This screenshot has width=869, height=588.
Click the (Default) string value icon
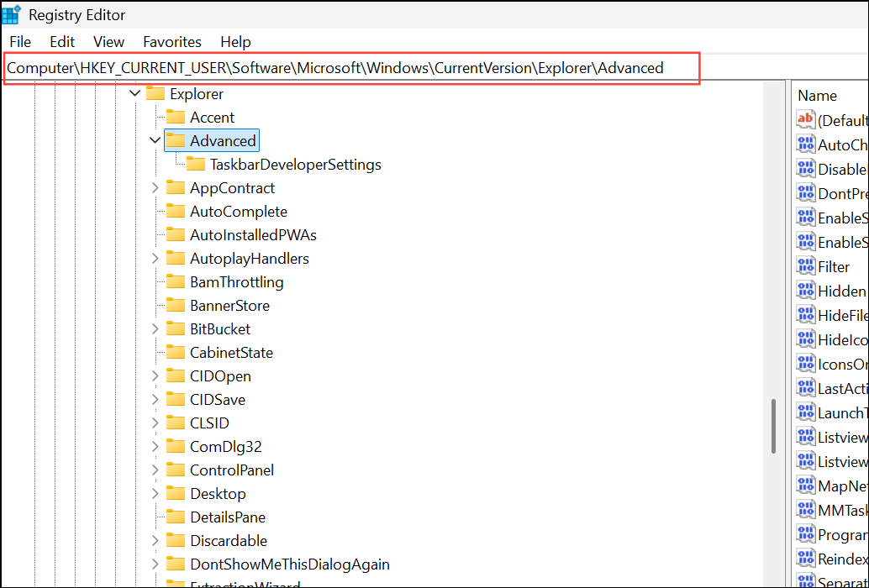coord(805,119)
